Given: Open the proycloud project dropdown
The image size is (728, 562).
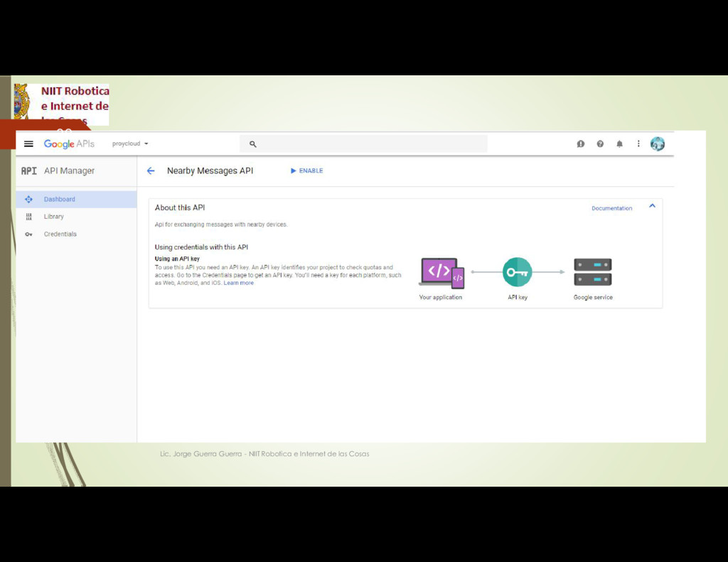Looking at the screenshot, I should 130,144.
